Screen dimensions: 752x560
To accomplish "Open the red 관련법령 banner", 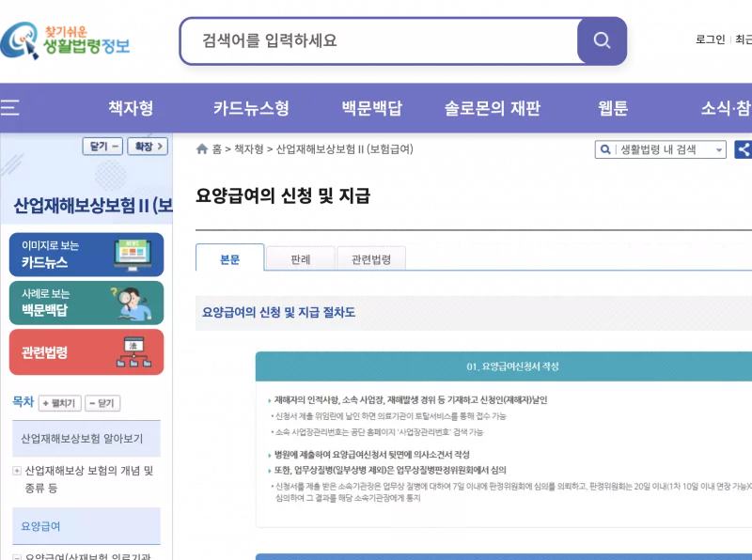I will (x=86, y=352).
